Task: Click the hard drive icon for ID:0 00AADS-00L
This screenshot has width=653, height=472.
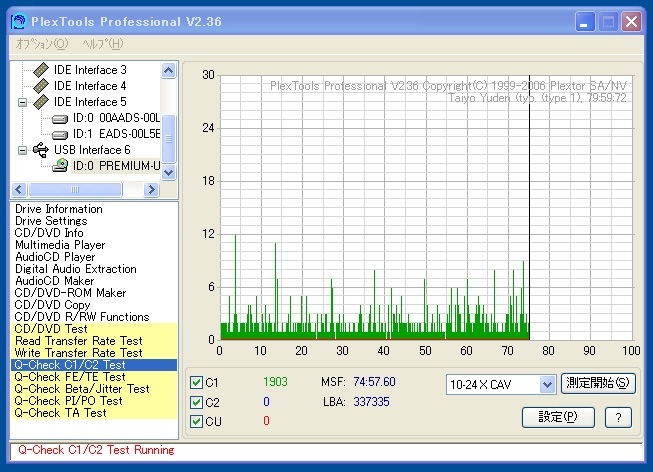Action: pos(60,120)
